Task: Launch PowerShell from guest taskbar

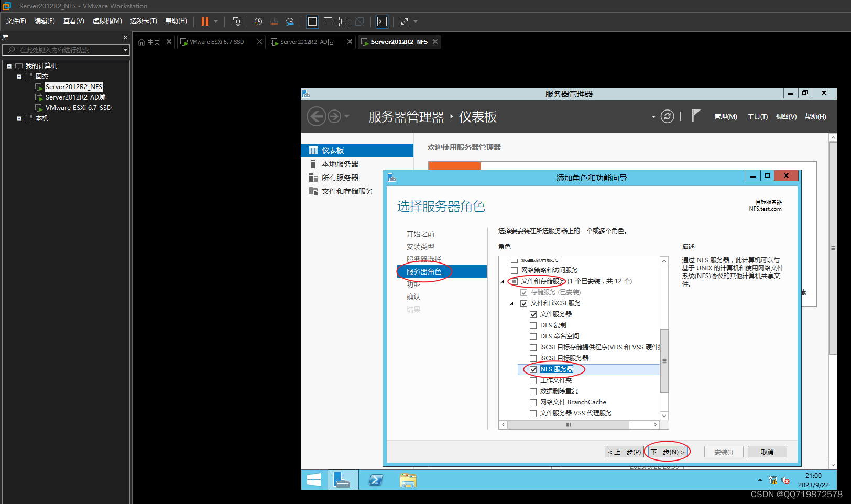Action: pos(376,480)
